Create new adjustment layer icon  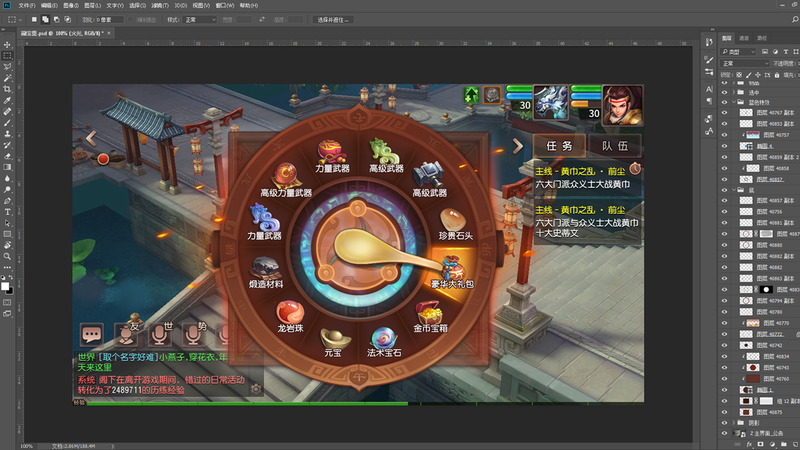point(772,445)
